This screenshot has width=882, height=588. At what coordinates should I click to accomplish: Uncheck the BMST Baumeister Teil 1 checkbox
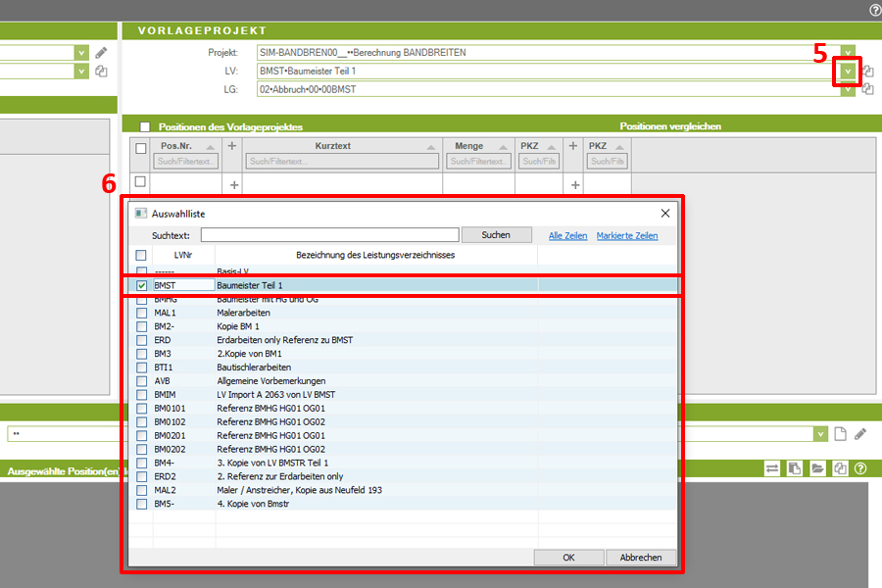pos(142,285)
